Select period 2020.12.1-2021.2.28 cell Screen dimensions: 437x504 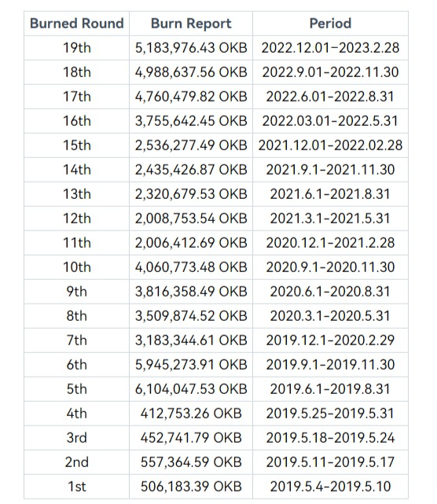(330, 243)
